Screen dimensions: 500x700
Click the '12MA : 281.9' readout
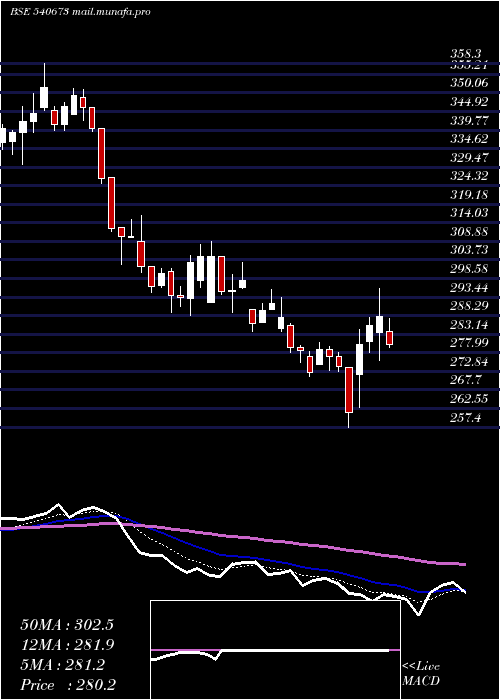[x=67, y=645]
